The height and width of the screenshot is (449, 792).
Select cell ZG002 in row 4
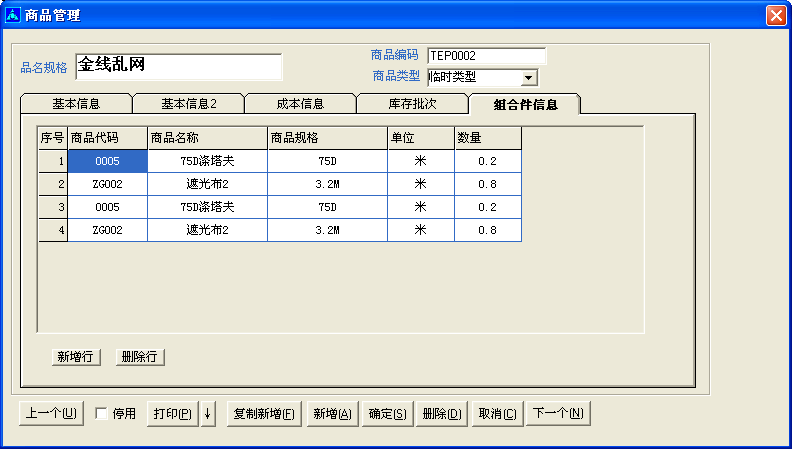point(108,230)
